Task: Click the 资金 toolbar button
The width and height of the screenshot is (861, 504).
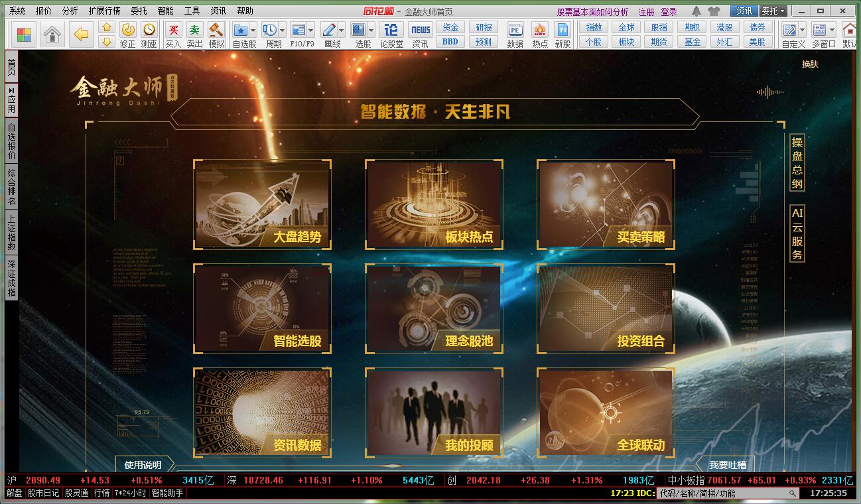Action: click(x=451, y=27)
